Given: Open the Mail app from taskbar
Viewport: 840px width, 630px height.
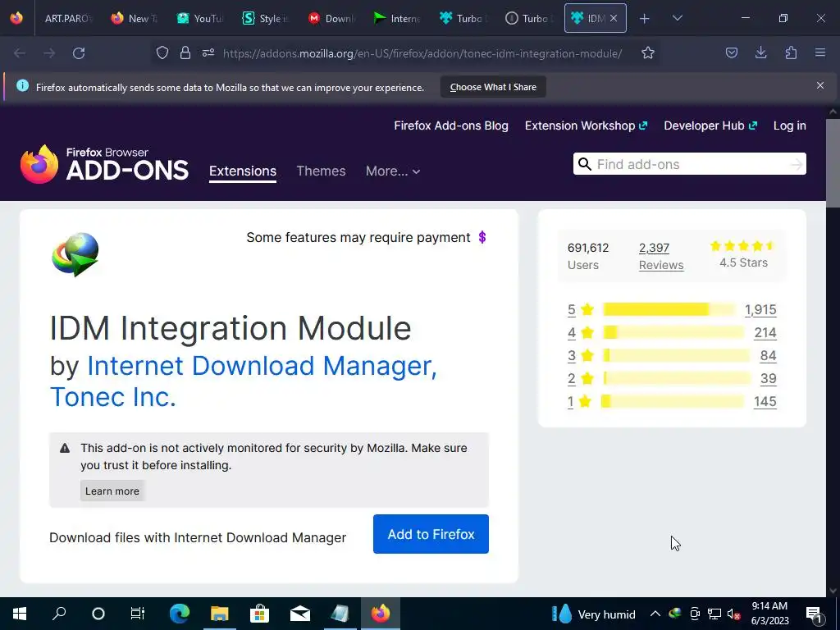Looking at the screenshot, I should click(300, 614).
